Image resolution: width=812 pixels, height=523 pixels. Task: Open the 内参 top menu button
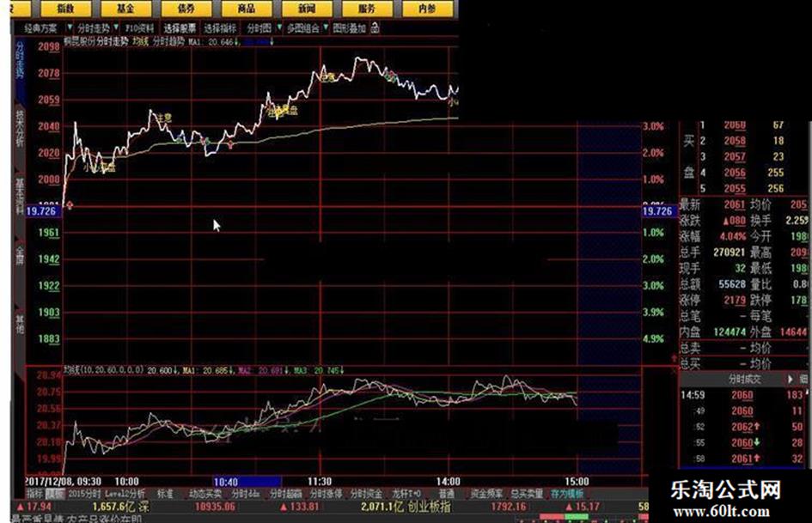click(x=427, y=8)
